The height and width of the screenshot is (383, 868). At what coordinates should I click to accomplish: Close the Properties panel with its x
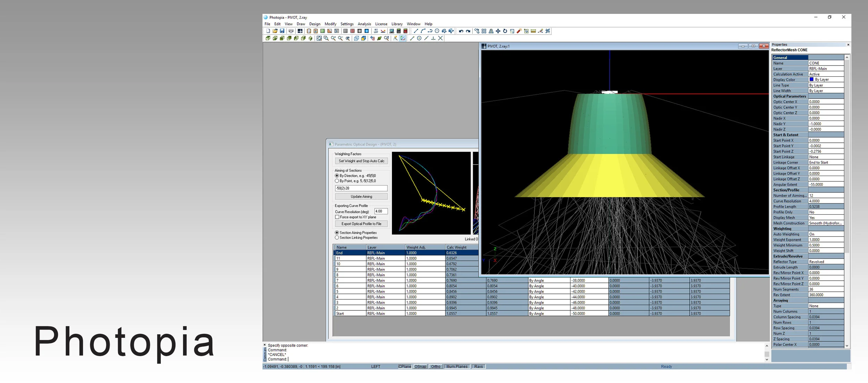pos(848,44)
